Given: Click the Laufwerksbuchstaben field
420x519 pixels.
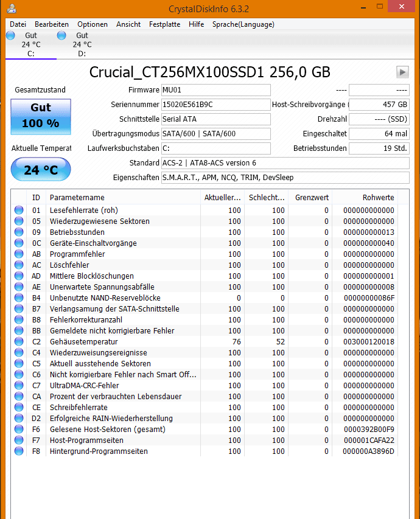Looking at the screenshot, I should 215,148.
